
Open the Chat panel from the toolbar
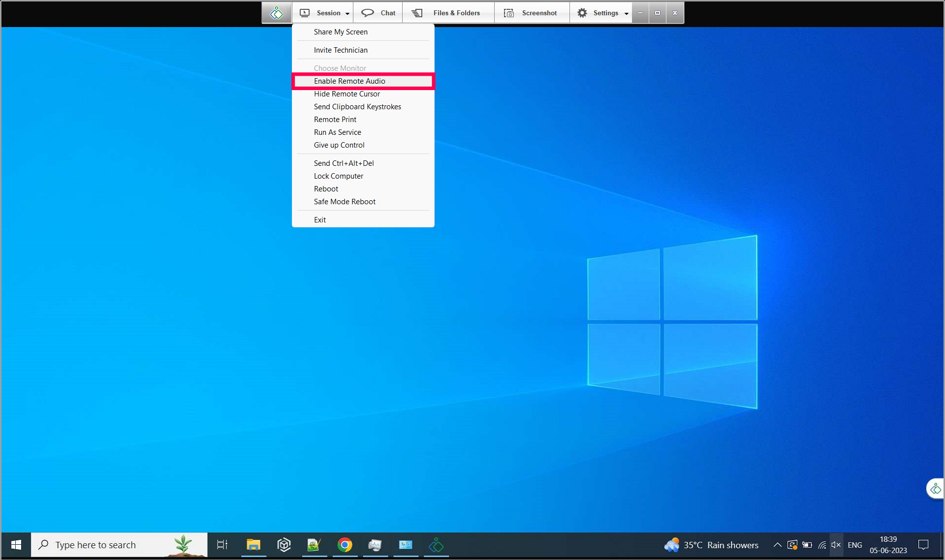[x=378, y=13]
